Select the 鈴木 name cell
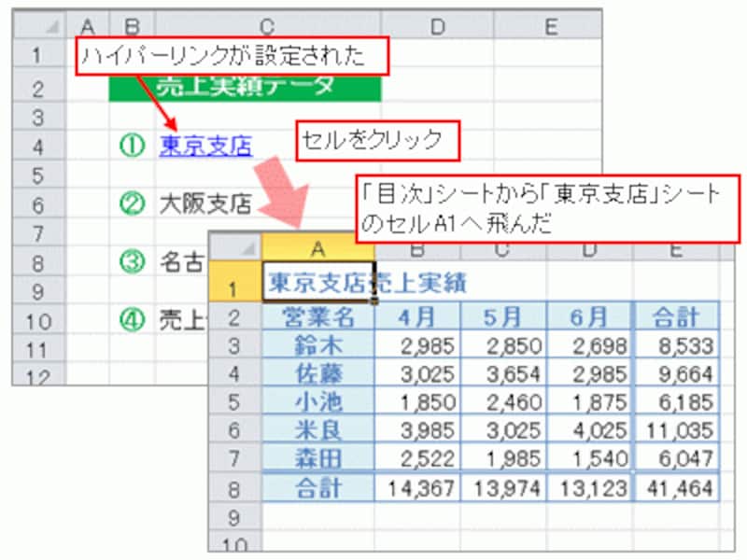 coord(318,344)
